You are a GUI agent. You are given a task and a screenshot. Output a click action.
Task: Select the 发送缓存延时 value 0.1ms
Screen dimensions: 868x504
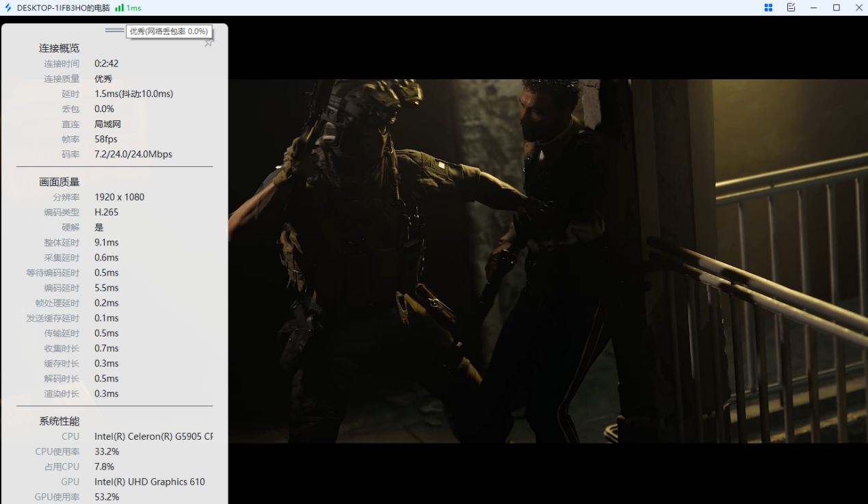point(107,318)
